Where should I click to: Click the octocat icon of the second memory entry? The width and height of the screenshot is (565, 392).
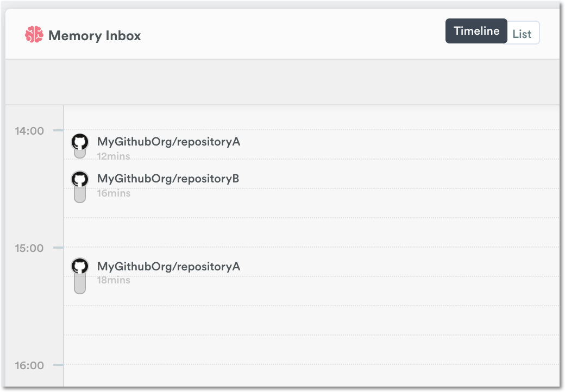click(x=80, y=180)
